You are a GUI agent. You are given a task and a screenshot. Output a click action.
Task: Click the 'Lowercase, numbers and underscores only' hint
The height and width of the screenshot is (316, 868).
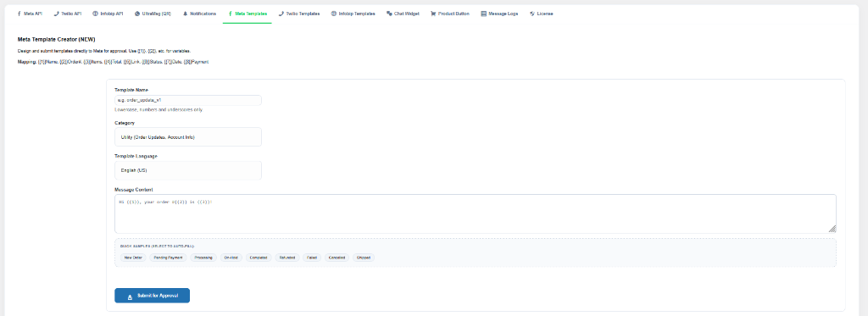click(159, 109)
